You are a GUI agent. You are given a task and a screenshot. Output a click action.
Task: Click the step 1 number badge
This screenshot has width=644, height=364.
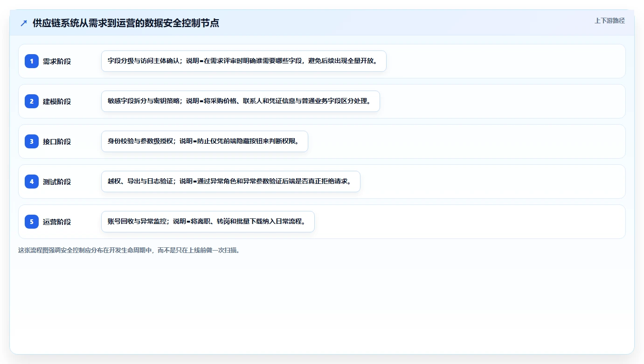(32, 61)
